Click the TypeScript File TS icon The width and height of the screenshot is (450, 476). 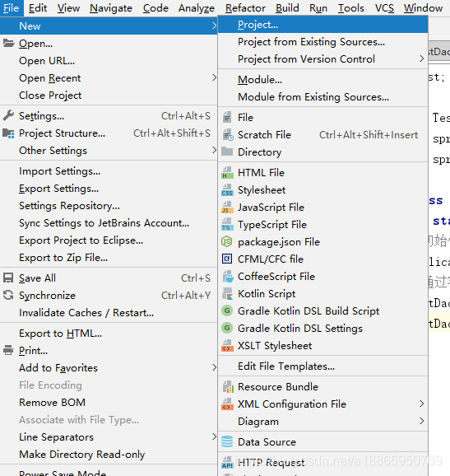pyautogui.click(x=227, y=224)
